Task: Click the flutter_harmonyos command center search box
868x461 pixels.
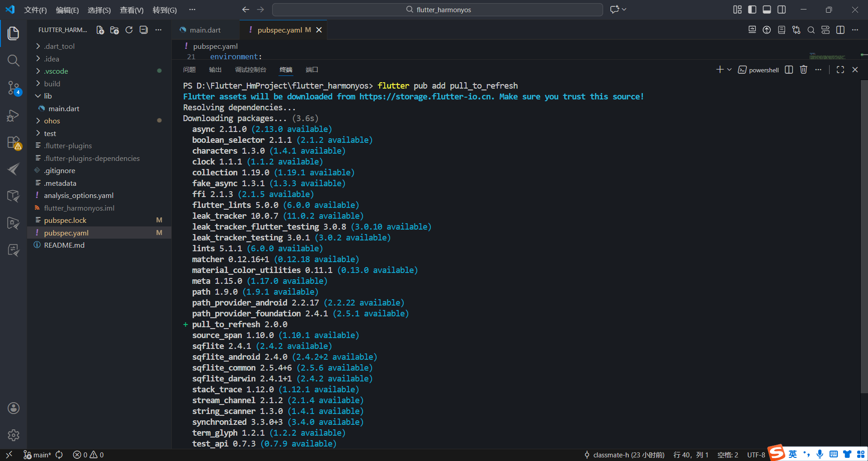Action: [438, 9]
